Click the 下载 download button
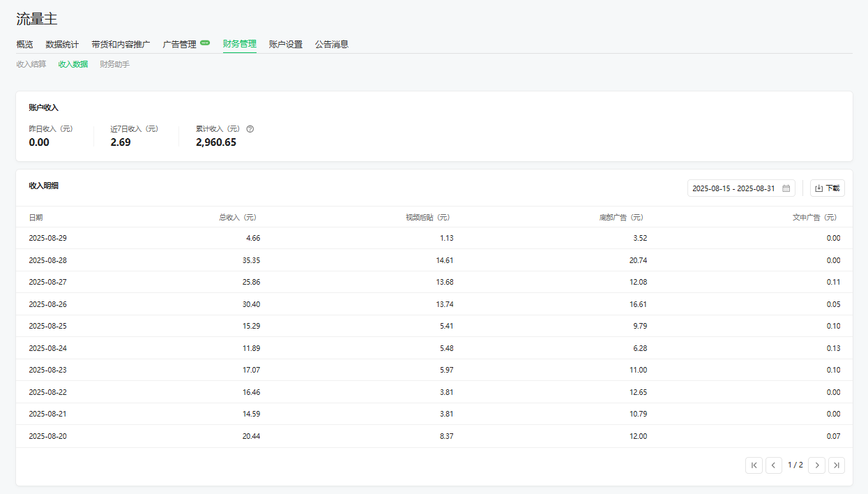This screenshot has width=868, height=494. pos(827,188)
